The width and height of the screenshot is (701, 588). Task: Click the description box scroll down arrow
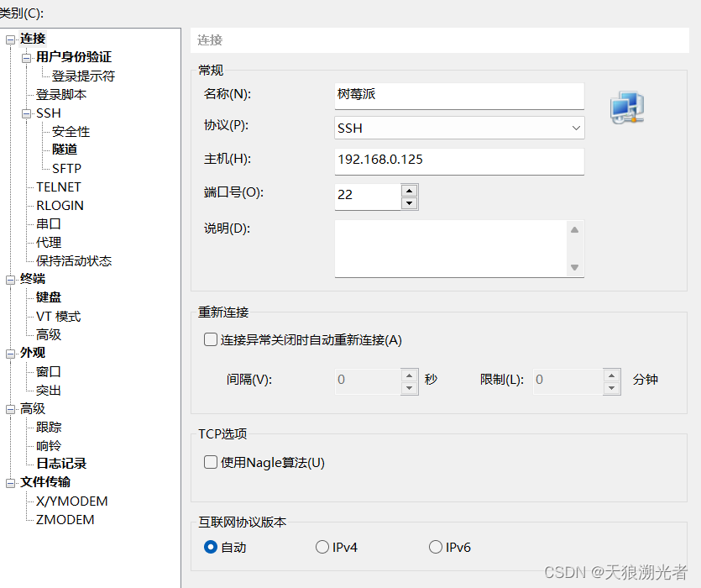[x=575, y=267]
